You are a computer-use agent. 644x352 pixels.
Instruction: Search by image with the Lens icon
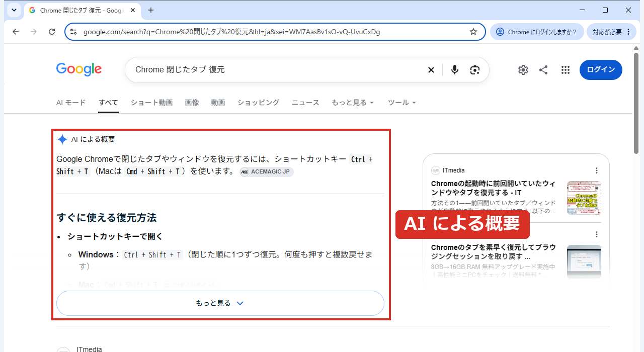pyautogui.click(x=475, y=70)
